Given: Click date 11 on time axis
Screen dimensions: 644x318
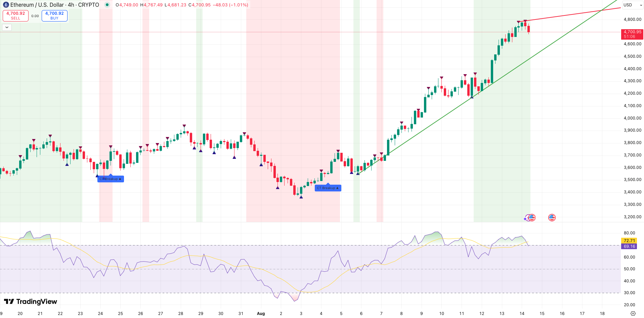Looking at the screenshot, I should point(462,313).
